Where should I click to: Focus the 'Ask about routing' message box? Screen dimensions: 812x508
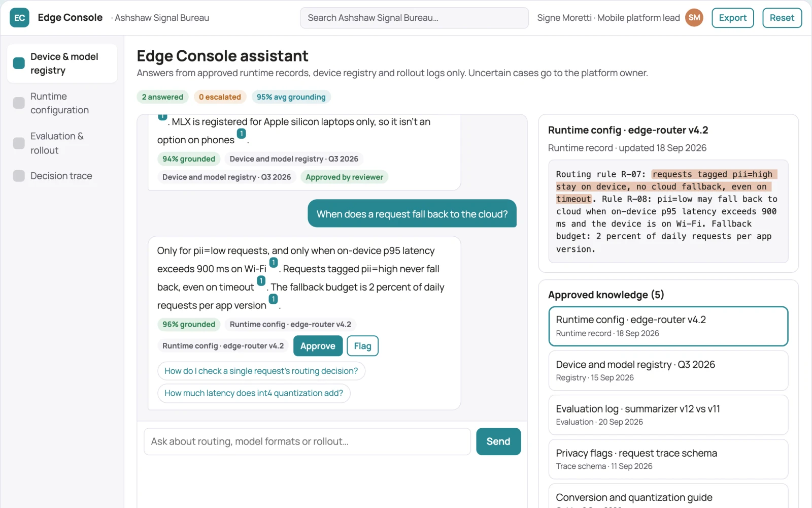tap(307, 441)
